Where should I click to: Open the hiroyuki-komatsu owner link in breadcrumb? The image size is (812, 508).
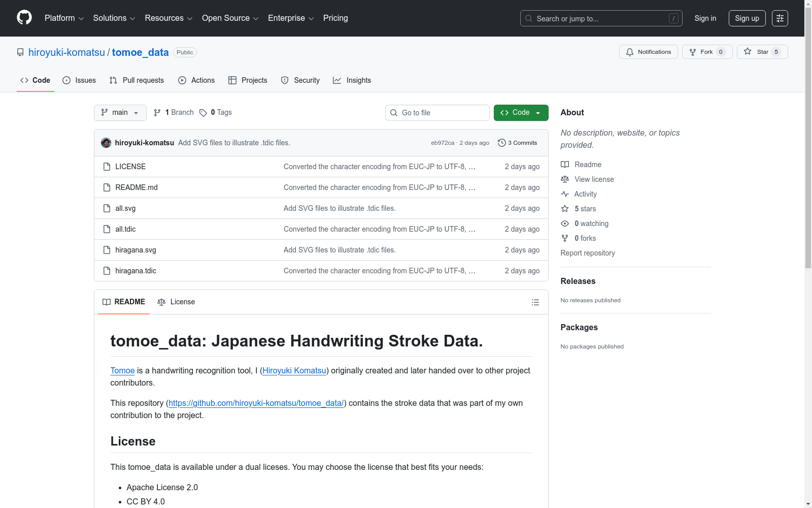click(66, 52)
